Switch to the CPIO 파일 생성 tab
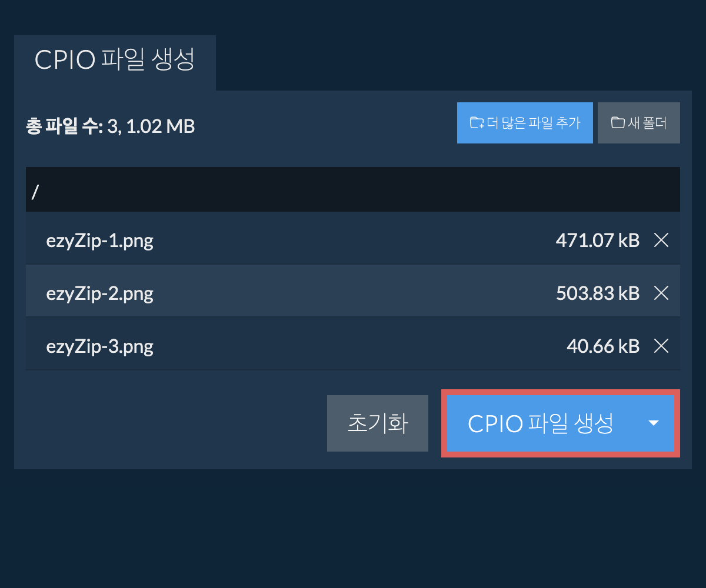Image resolution: width=706 pixels, height=588 pixels. [115, 61]
